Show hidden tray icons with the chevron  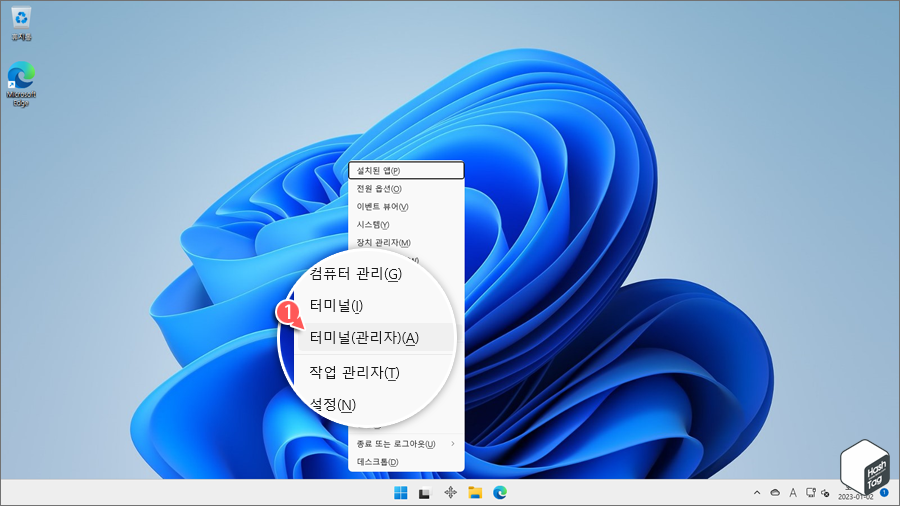(x=757, y=493)
